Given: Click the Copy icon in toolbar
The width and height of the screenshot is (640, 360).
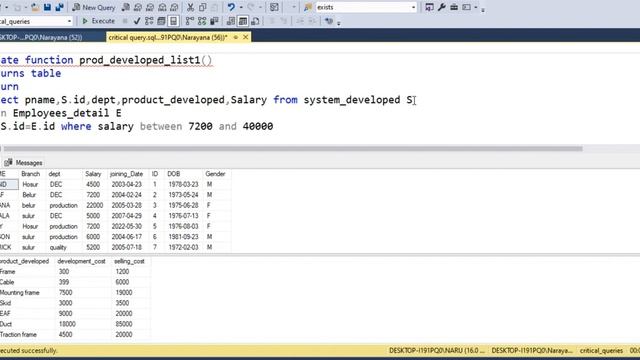Looking at the screenshot, I should pyautogui.click(x=202, y=7).
